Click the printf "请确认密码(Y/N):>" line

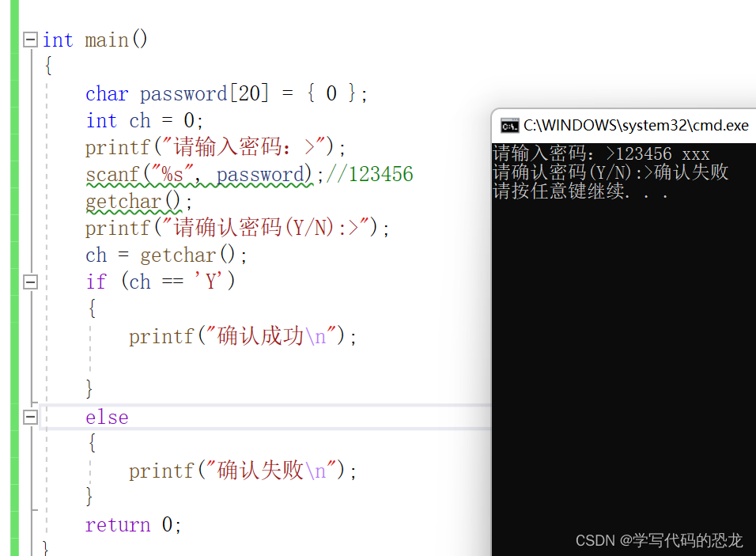click(236, 228)
